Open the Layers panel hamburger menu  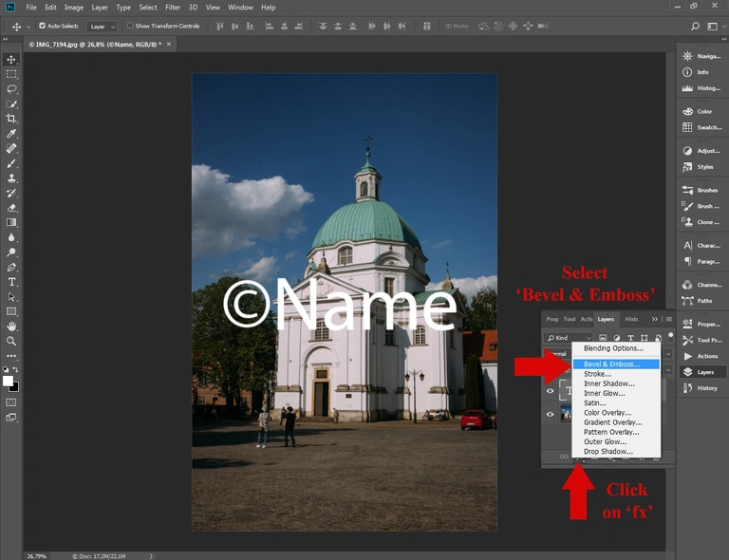coord(669,319)
